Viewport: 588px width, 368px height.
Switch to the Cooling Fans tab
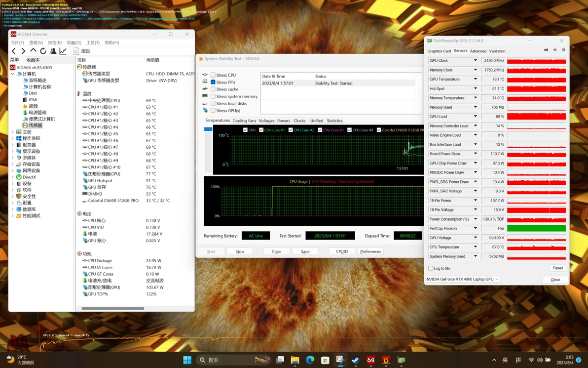pyautogui.click(x=244, y=121)
